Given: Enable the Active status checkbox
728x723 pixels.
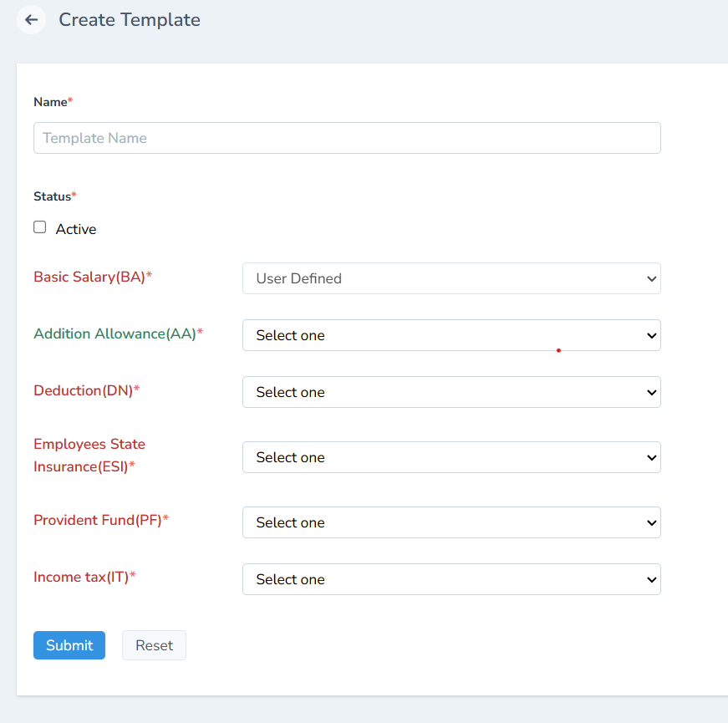Looking at the screenshot, I should point(39,227).
